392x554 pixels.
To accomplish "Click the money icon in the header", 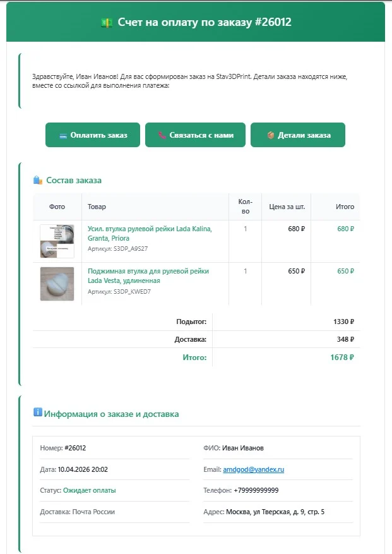I will click(x=107, y=23).
